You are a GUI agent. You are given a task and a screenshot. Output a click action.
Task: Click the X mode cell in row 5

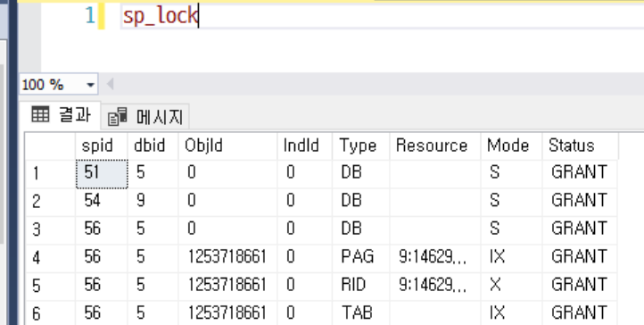(511, 287)
